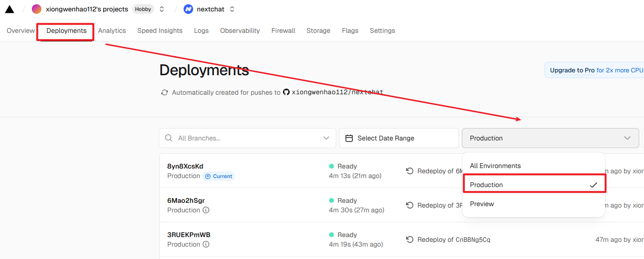Focus the All Branches search field
Viewport: 644px width, 259px height.
[x=247, y=138]
